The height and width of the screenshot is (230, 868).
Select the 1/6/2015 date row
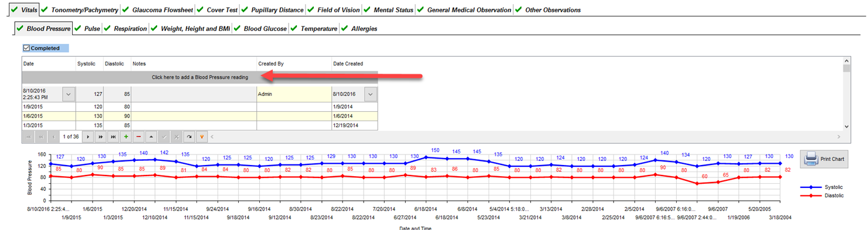pos(49,116)
